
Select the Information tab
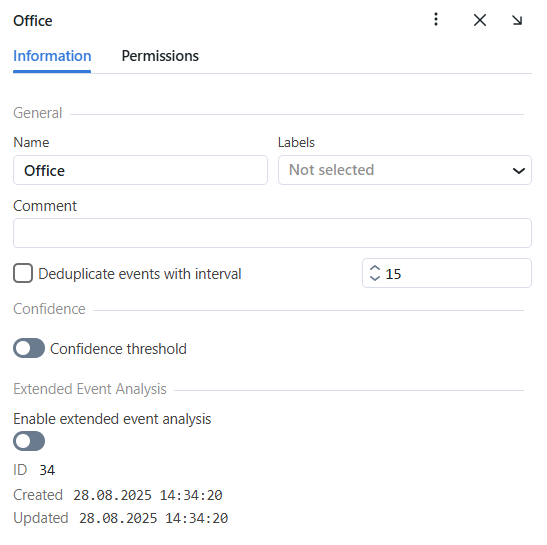click(x=52, y=56)
